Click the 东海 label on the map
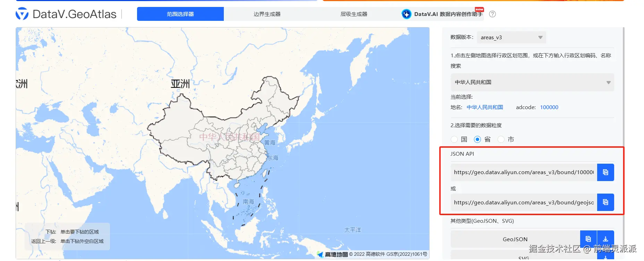 coord(273,158)
